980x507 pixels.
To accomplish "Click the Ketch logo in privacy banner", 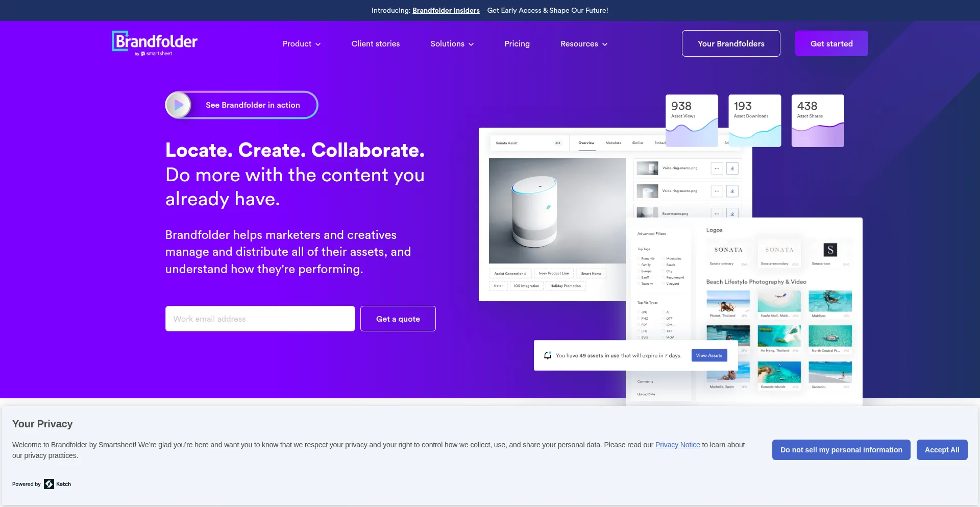I will click(x=57, y=484).
